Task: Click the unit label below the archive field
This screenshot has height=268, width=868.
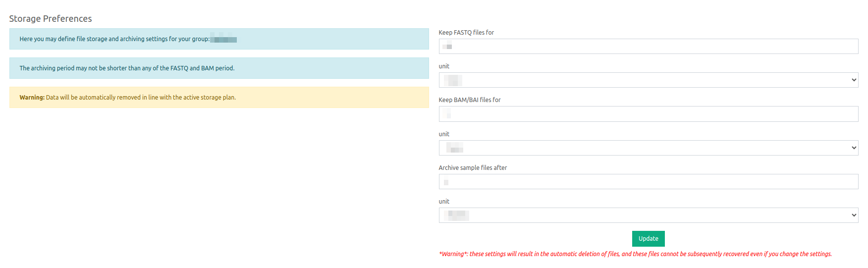Action: tap(444, 202)
